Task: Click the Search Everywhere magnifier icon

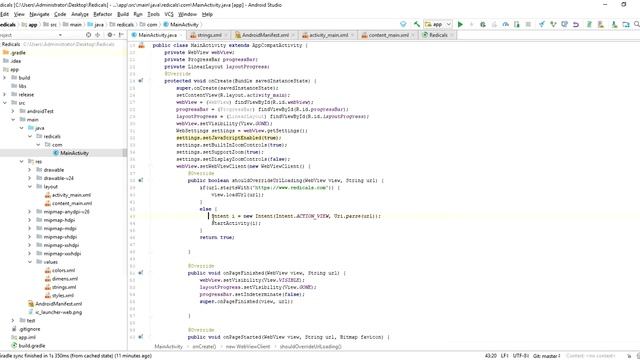Action: (x=637, y=24)
